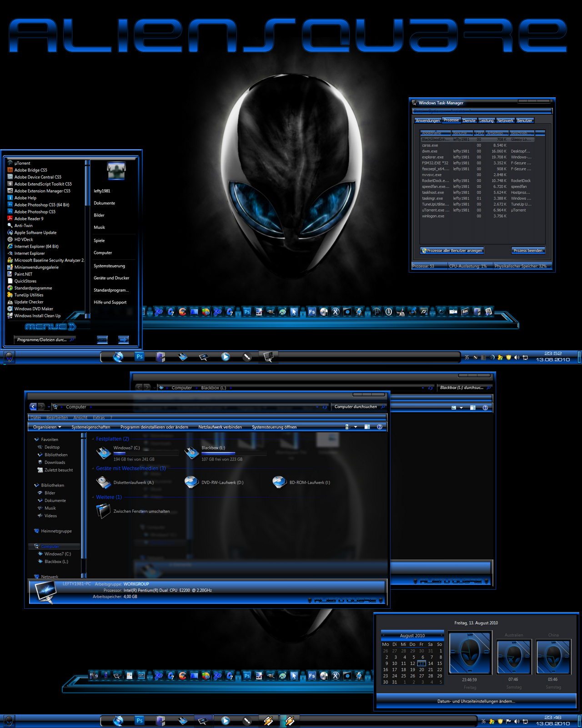Click the power button icon in the dock
This screenshot has height=728, width=582.
click(388, 312)
